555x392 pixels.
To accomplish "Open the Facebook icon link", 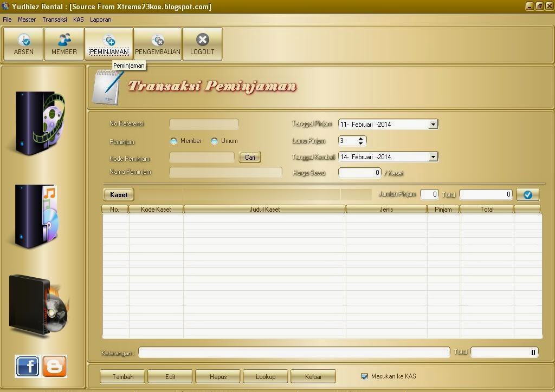I will pyautogui.click(x=28, y=366).
